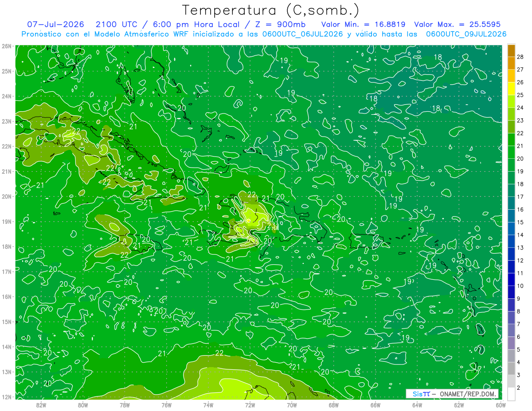Click the color scale value "10"
Image resolution: width=532 pixels, height=411 pixels.
pyautogui.click(x=520, y=286)
